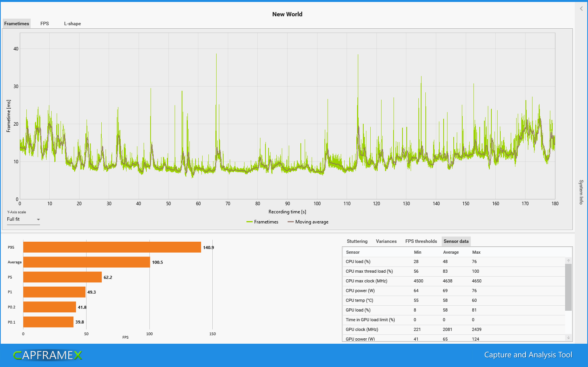The height and width of the screenshot is (367, 588).
Task: Select the CPU load (%) row
Action: (x=454, y=262)
